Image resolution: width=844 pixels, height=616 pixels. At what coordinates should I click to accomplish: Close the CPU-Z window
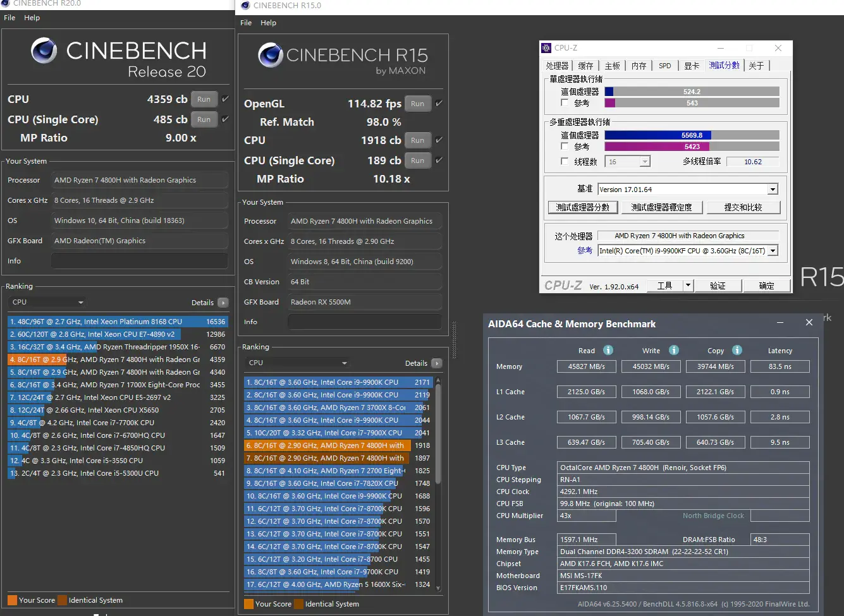[x=778, y=48]
